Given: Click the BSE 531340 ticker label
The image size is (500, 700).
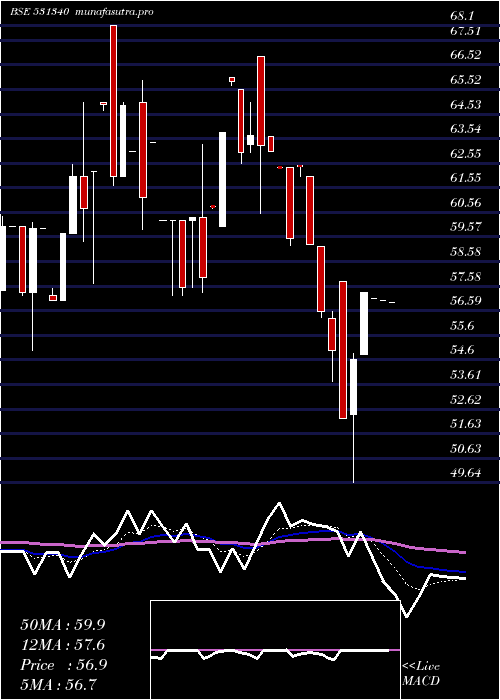Looking at the screenshot, I should click(x=39, y=12).
